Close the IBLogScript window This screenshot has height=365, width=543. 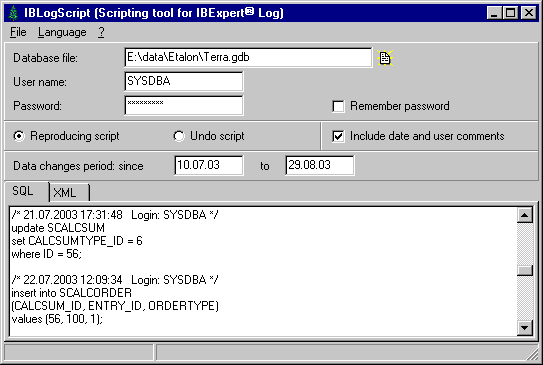pyautogui.click(x=529, y=14)
